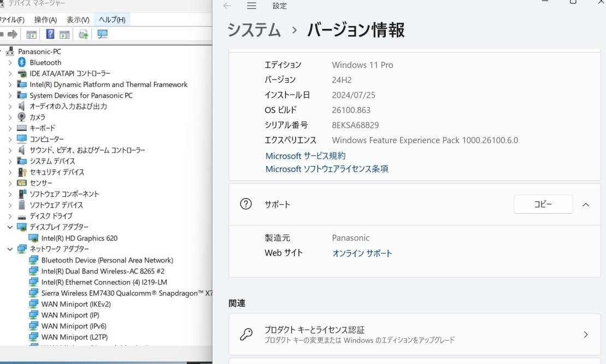Expand the カメラ device category
This screenshot has height=364, width=606.
(x=10, y=117)
